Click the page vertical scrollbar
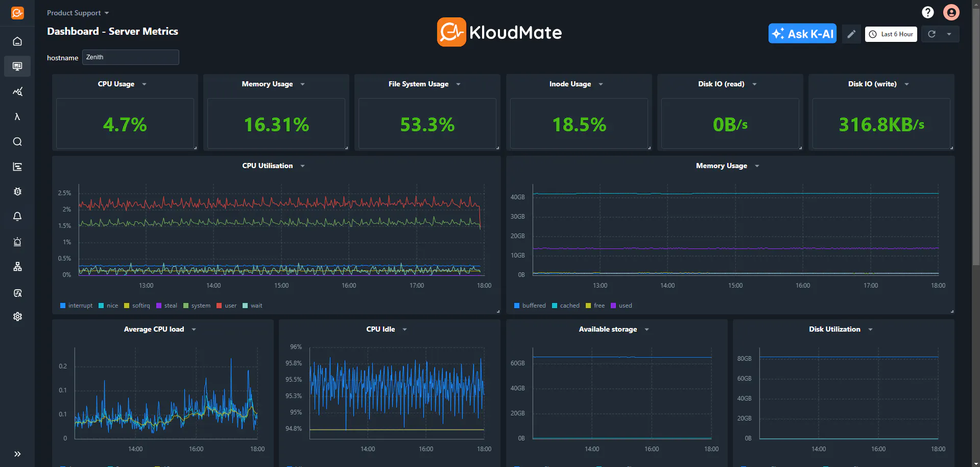Image resolution: width=980 pixels, height=467 pixels. pos(976,136)
